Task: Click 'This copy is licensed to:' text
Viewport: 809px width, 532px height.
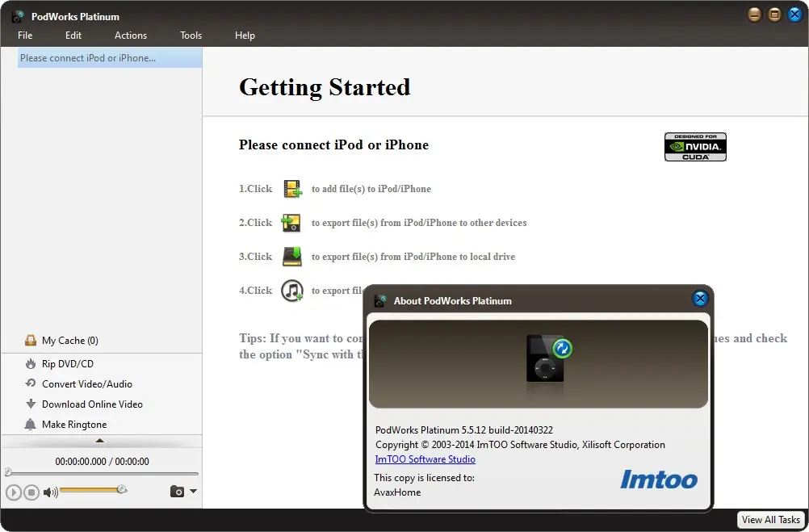Action: point(424,478)
